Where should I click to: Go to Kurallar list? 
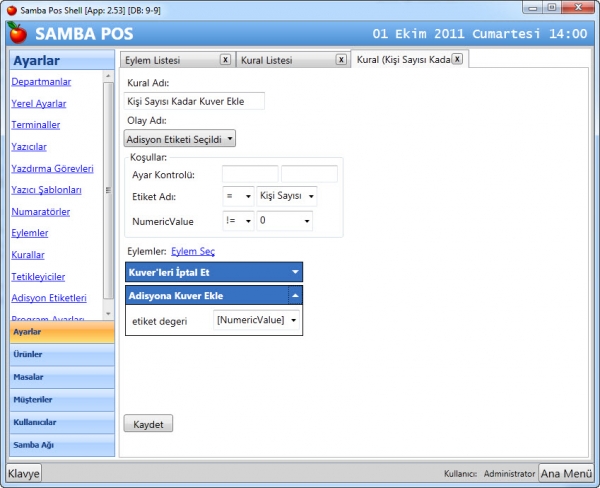coord(28,255)
